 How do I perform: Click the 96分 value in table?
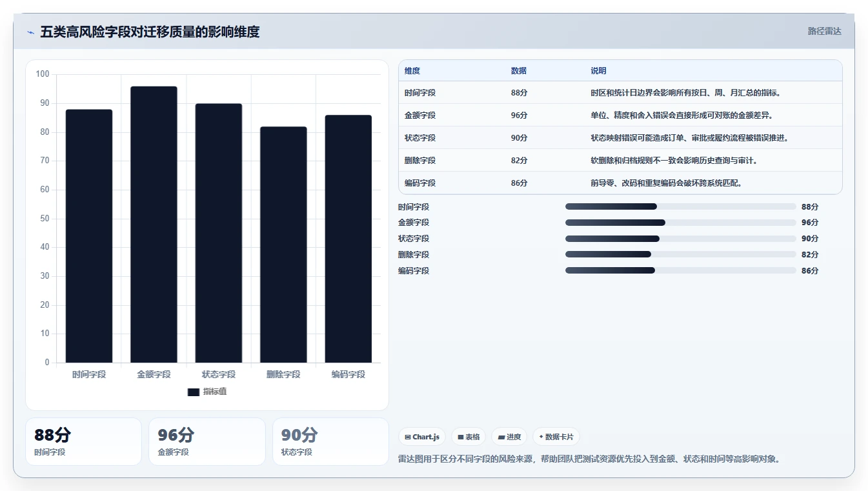519,115
